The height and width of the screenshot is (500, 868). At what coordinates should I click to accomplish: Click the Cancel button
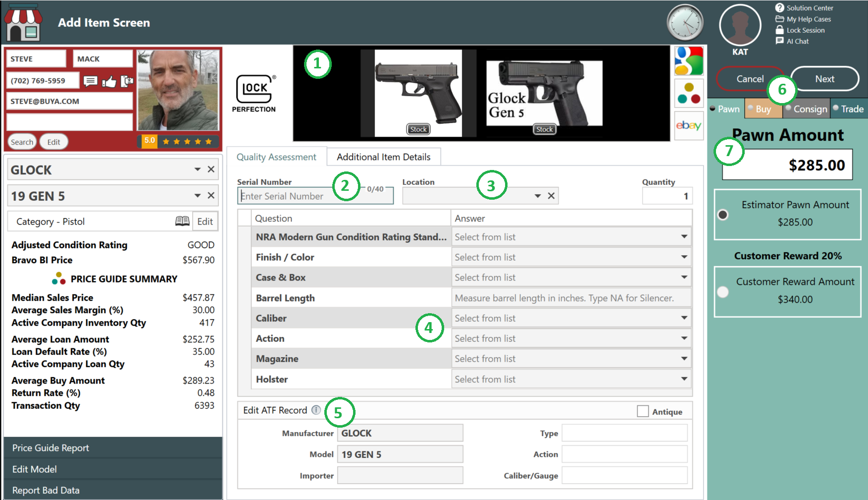pyautogui.click(x=750, y=79)
